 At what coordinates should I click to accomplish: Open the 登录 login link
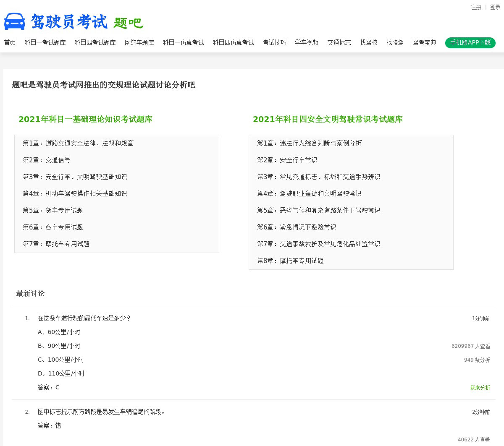pyautogui.click(x=495, y=8)
